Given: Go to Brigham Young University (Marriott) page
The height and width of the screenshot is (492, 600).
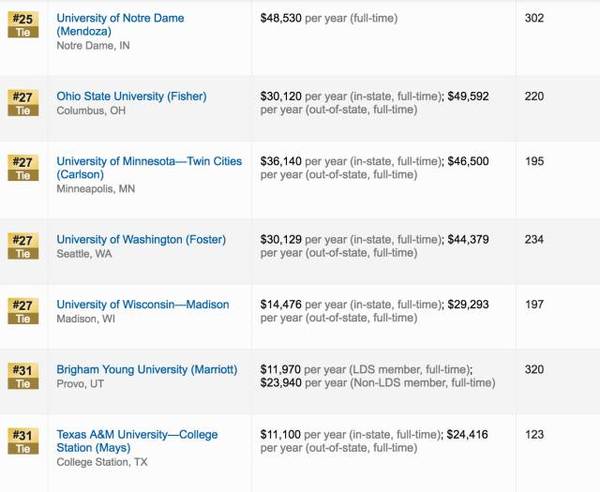Looking at the screenshot, I should tap(147, 370).
